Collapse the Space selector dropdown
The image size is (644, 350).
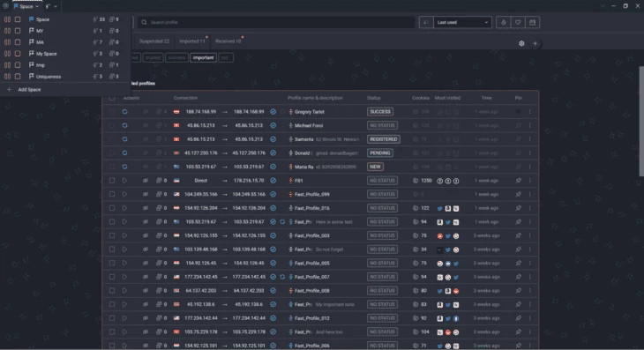pyautogui.click(x=26, y=6)
